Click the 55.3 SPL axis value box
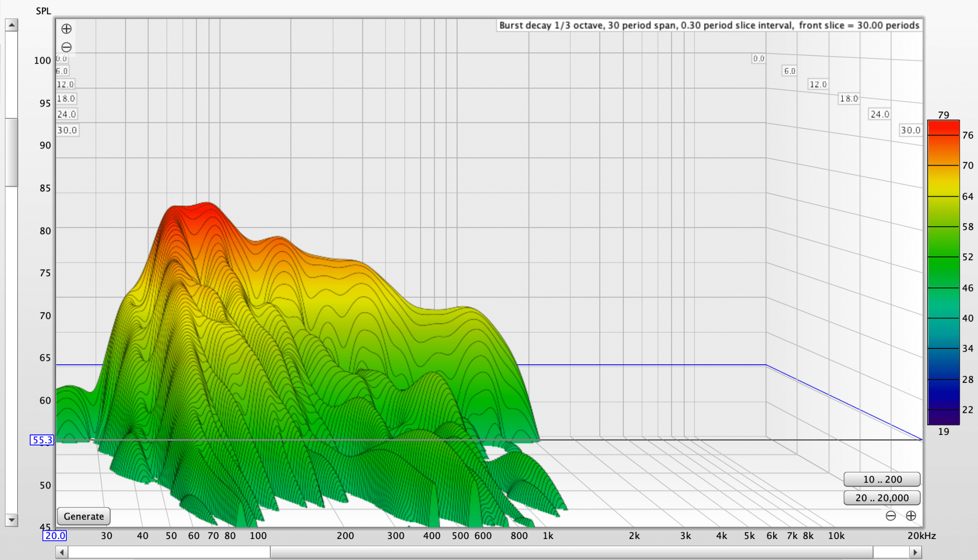The height and width of the screenshot is (560, 978). click(42, 440)
